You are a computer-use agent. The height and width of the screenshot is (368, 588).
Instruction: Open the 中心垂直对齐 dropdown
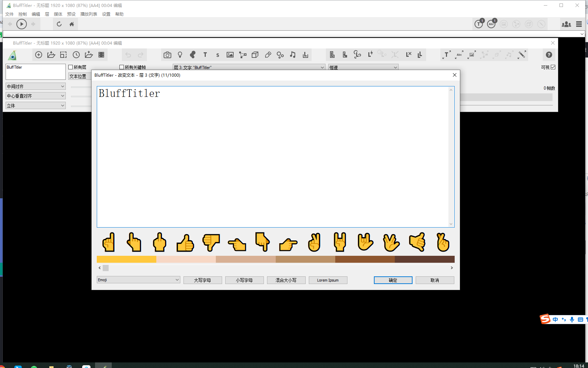[36, 96]
